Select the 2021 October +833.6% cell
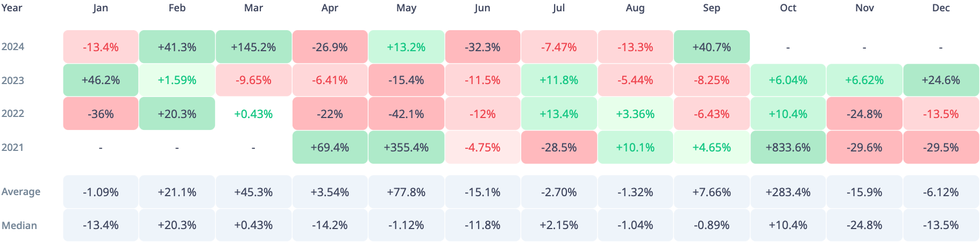Viewport: 980px width, 242px height. point(788,147)
